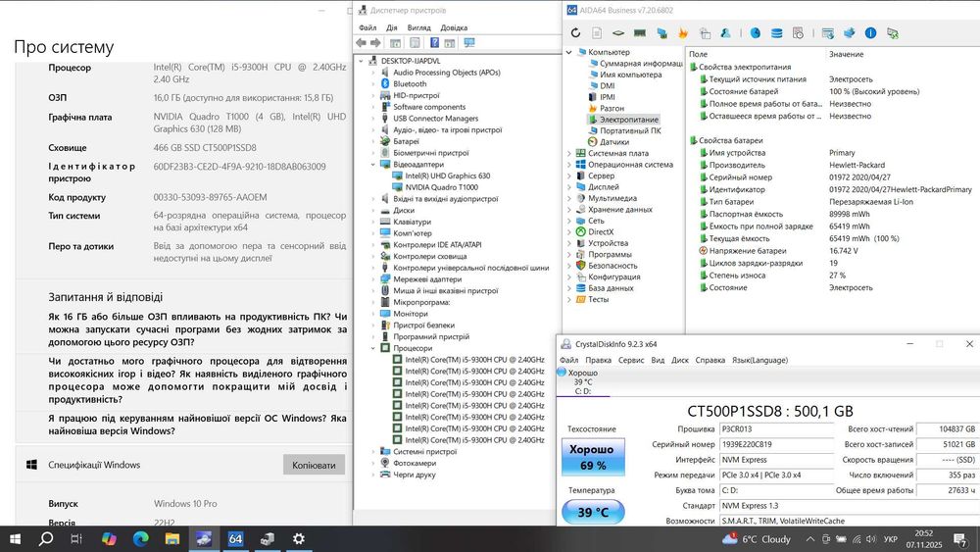Select Степень износа row in AIDA64
980x552 pixels.
tap(831, 276)
